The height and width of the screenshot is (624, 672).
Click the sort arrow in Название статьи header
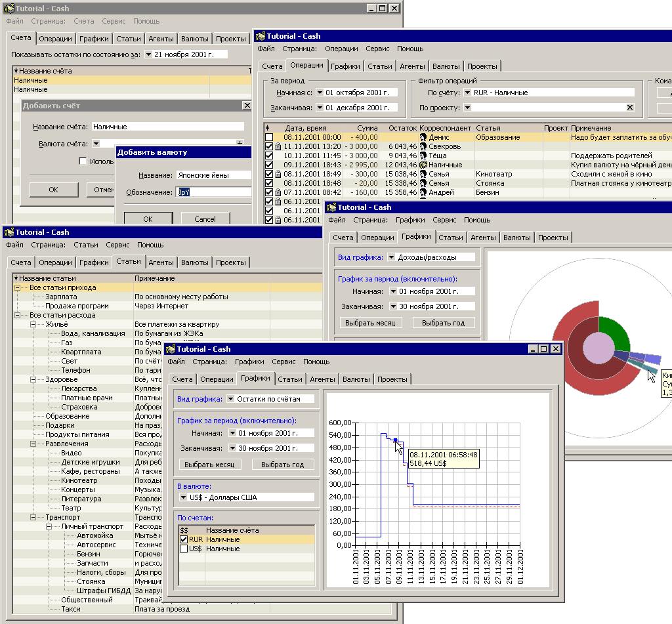tap(16, 278)
